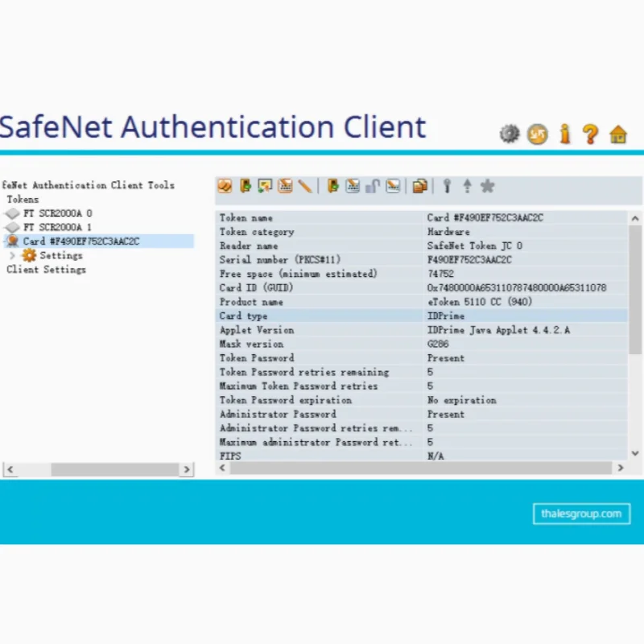This screenshot has height=644, width=644.
Task: Click the Set Token Password icon
Action: click(x=393, y=187)
